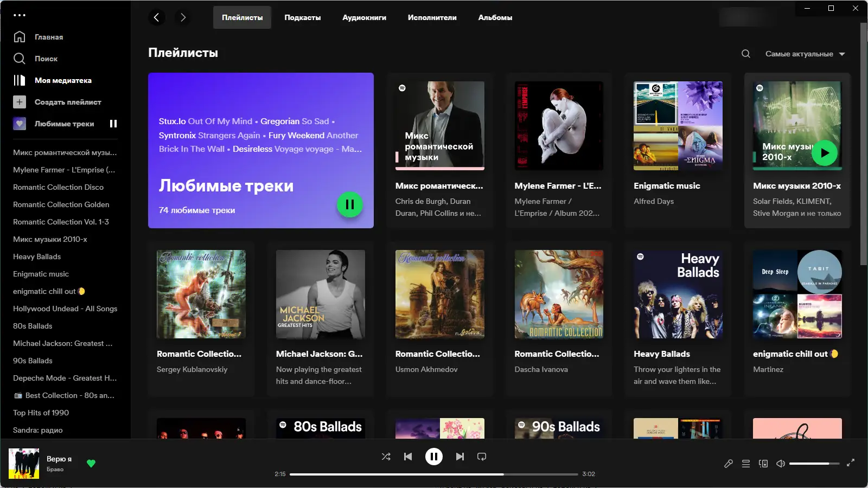Image resolution: width=868 pixels, height=488 pixels.
Task: Pause Любимые треки via its green pause button
Action: [350, 205]
